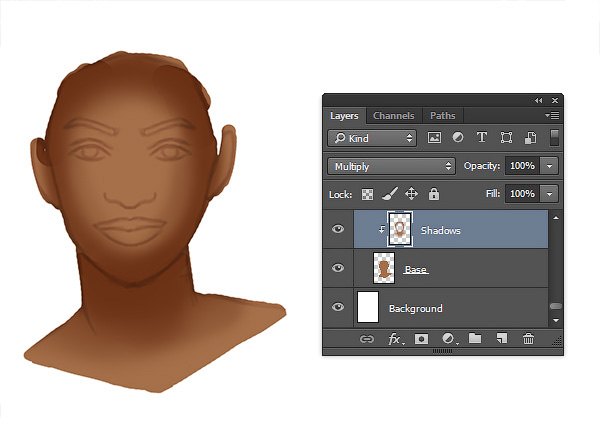This screenshot has height=444, width=600.
Task: Add a layer mask
Action: [x=421, y=339]
